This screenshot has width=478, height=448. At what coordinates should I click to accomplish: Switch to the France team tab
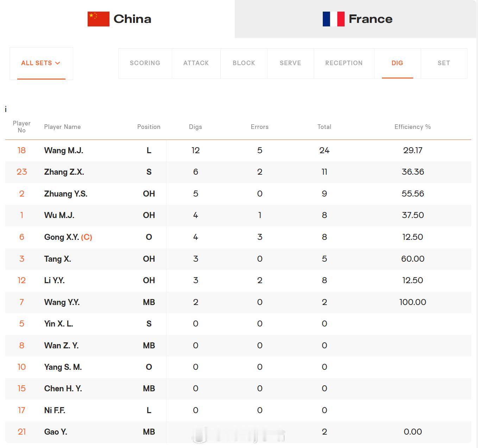pyautogui.click(x=356, y=19)
